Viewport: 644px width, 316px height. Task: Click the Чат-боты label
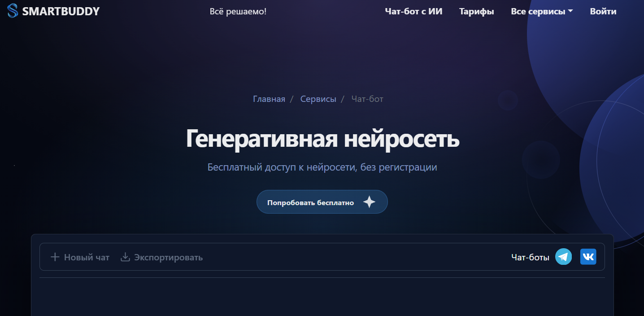tap(530, 257)
